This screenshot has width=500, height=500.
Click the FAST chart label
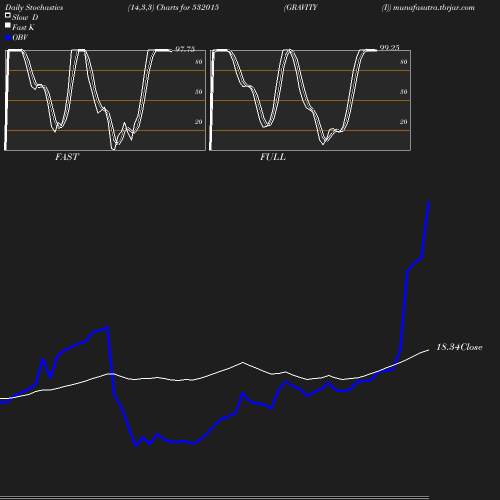point(67,157)
